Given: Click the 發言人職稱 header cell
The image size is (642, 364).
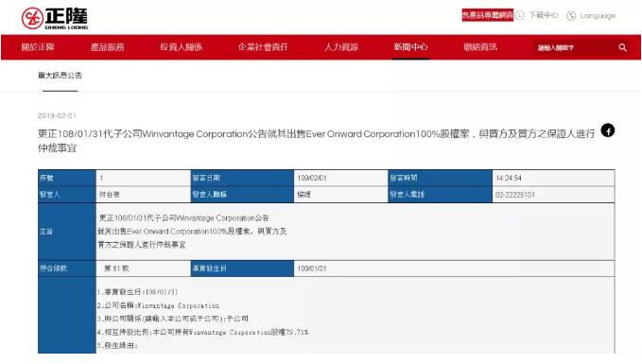Looking at the screenshot, I should (x=242, y=195).
